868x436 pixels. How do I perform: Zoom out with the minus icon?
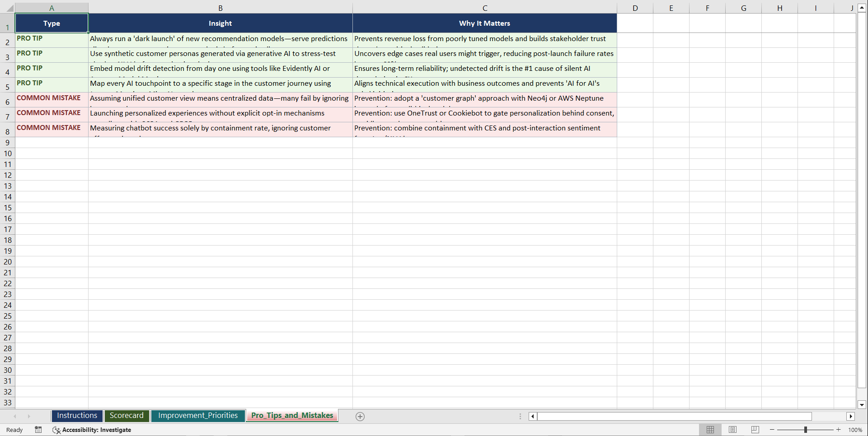(772, 430)
